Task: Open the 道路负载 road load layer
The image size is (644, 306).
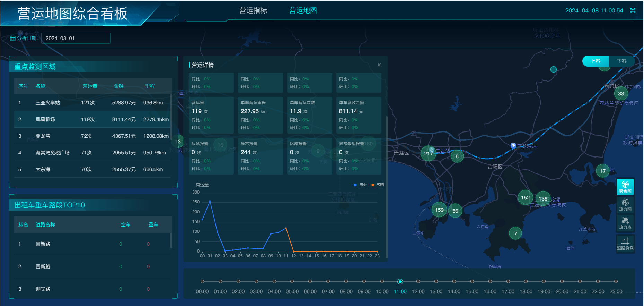Action: coord(625,244)
